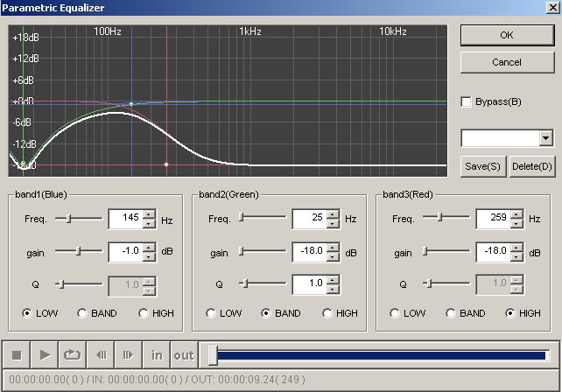Click the band1 Q slider thumb
The width and height of the screenshot is (562, 392).
click(61, 284)
